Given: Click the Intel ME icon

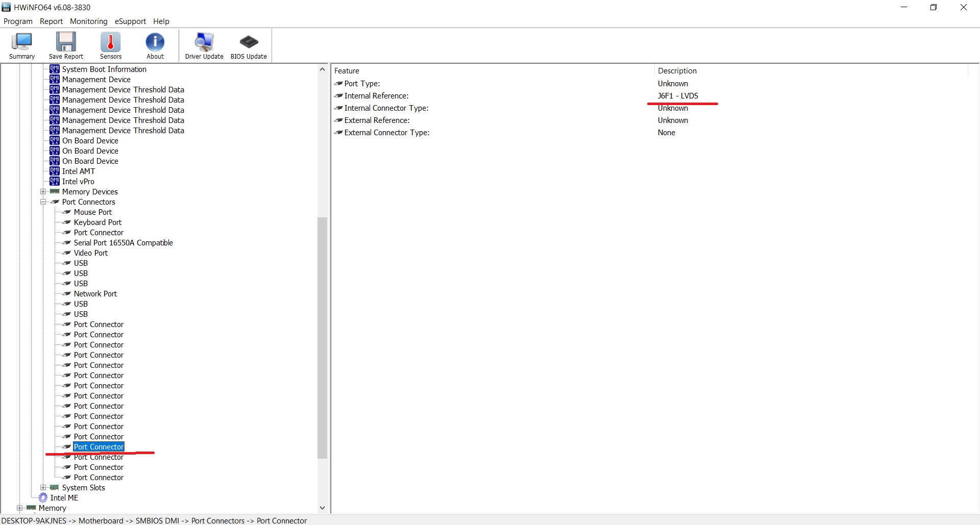Looking at the screenshot, I should tap(43, 497).
